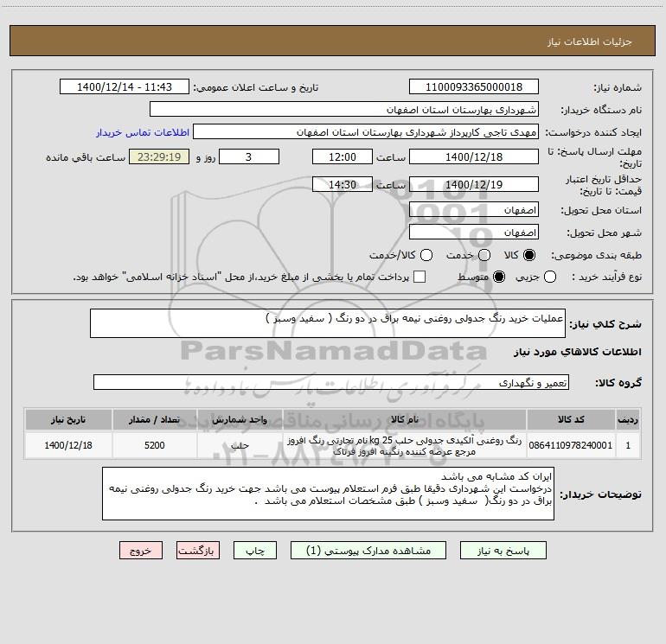666x644 pixels.
Task: Select the متوسط purchase type radio
Action: coord(499,277)
